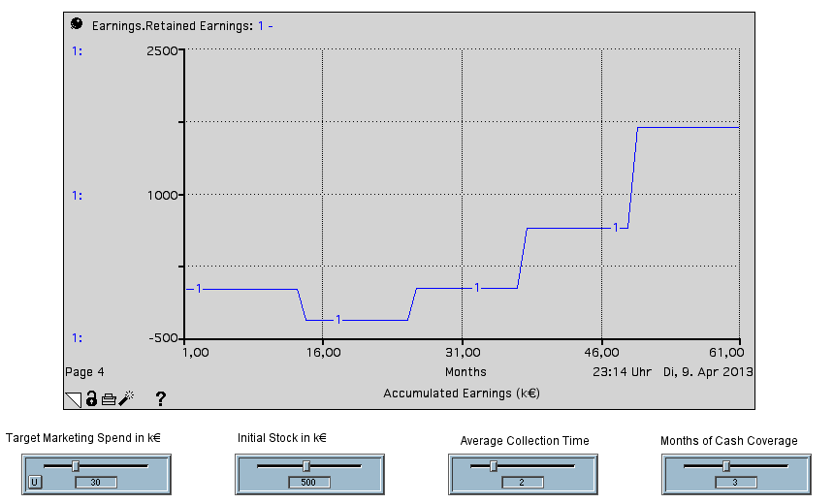Click the U button on Marketing Spend slider
Viewport: 834px width, 504px height.
pos(35,483)
